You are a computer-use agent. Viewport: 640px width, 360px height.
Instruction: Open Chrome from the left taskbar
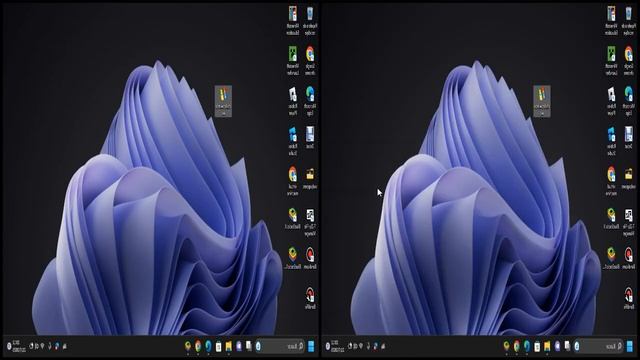point(198,347)
